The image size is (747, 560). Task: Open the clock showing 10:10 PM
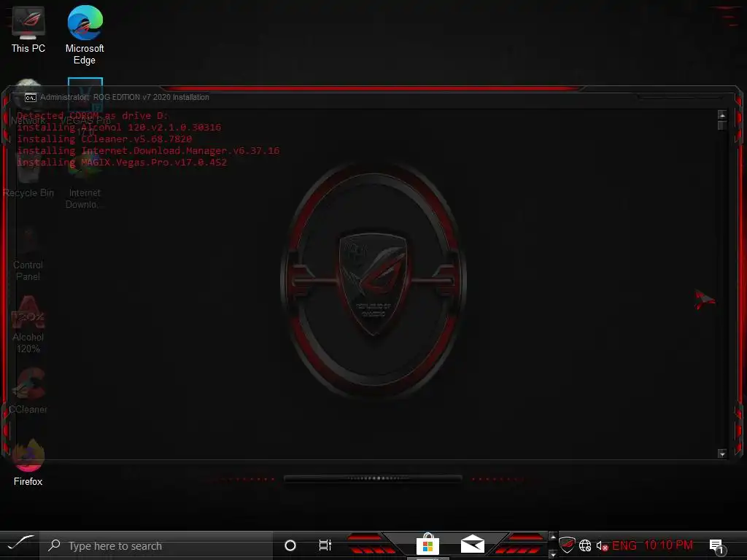(668, 545)
